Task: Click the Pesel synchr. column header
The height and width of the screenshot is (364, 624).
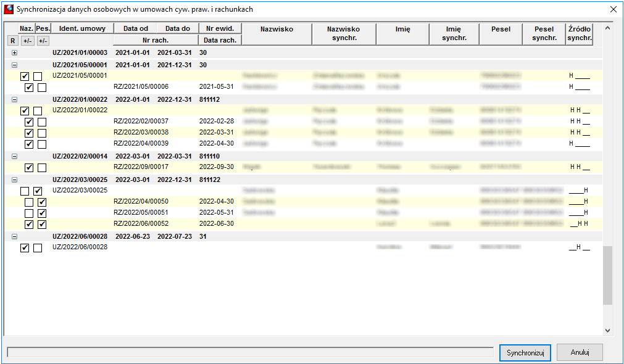Action: click(544, 34)
